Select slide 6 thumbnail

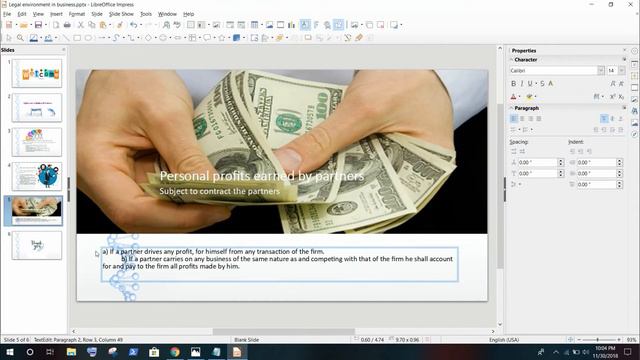point(37,245)
